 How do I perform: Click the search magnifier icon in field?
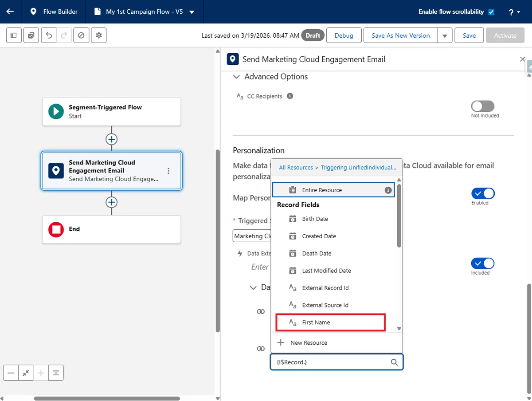pyautogui.click(x=394, y=362)
